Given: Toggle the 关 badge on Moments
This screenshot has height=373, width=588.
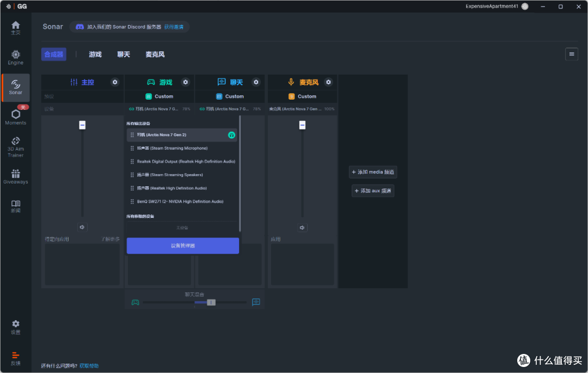Looking at the screenshot, I should tap(23, 107).
